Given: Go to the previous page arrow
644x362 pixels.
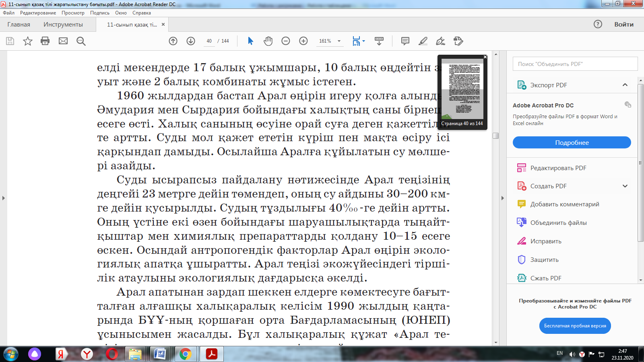Looking at the screenshot, I should (173, 41).
